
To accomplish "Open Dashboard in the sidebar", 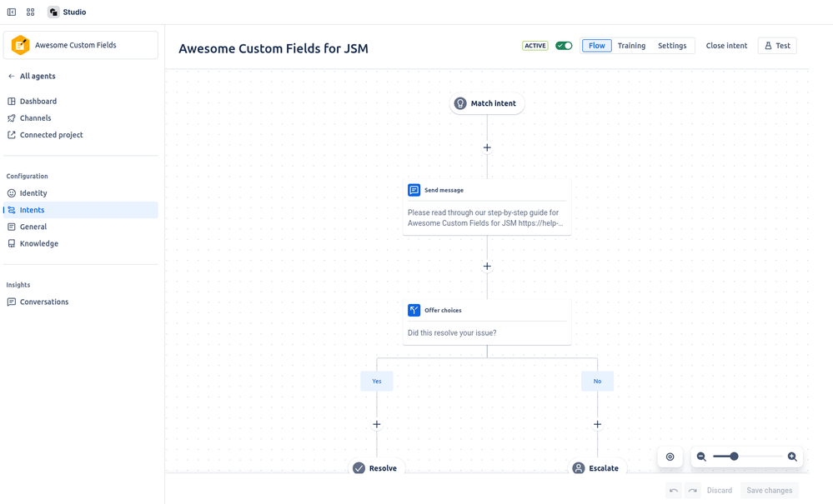I will pyautogui.click(x=81, y=102).
